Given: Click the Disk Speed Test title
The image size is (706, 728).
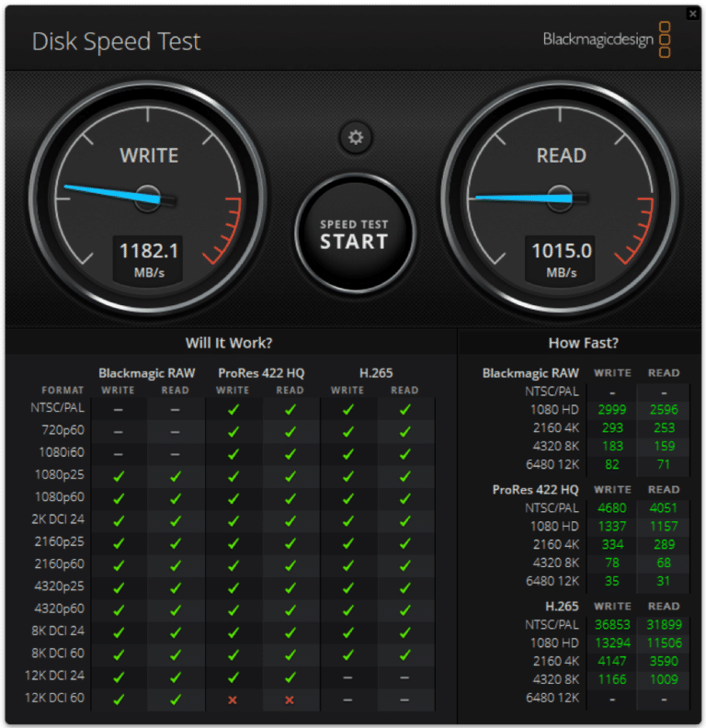Looking at the screenshot, I should point(116,41).
